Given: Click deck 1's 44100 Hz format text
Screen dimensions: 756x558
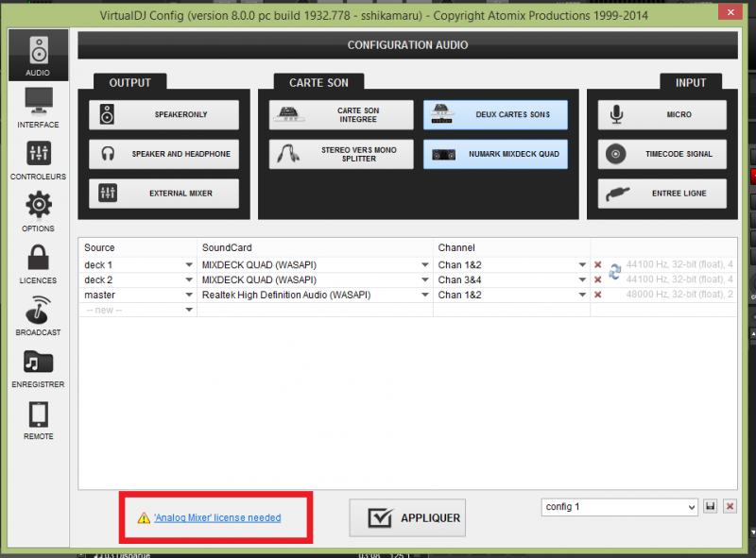Looking at the screenshot, I should click(679, 264).
